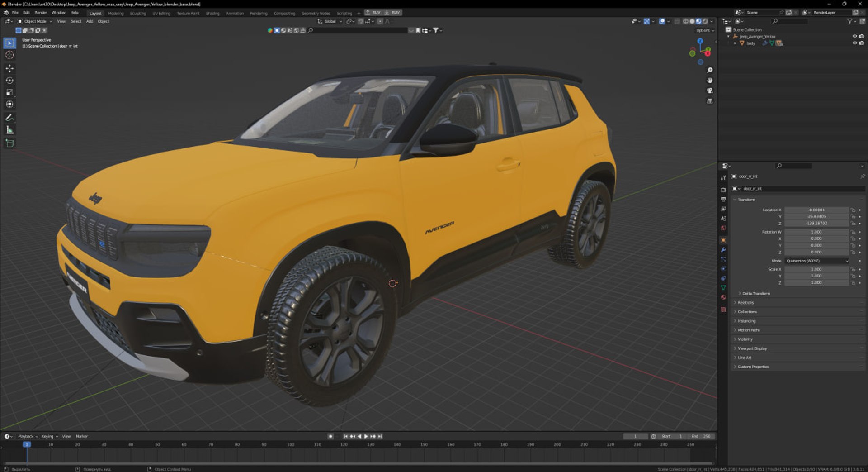The height and width of the screenshot is (472, 868).
Task: Click the viewport zoom magnifier icon
Action: tap(710, 70)
